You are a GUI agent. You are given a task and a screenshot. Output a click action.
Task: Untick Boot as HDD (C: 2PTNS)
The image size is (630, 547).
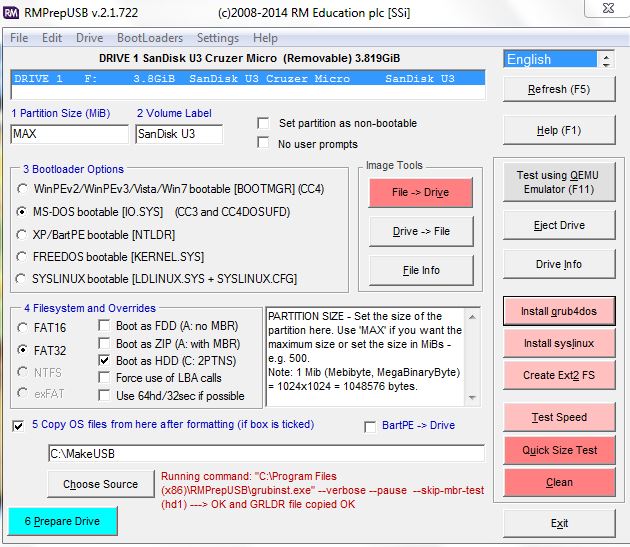(x=104, y=360)
